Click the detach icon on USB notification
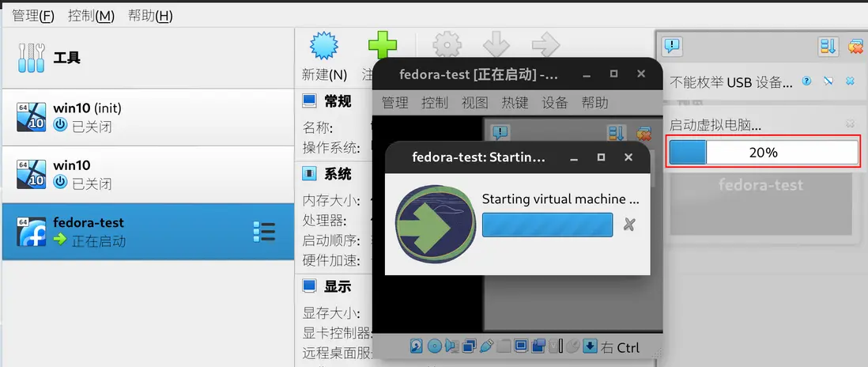 point(828,81)
